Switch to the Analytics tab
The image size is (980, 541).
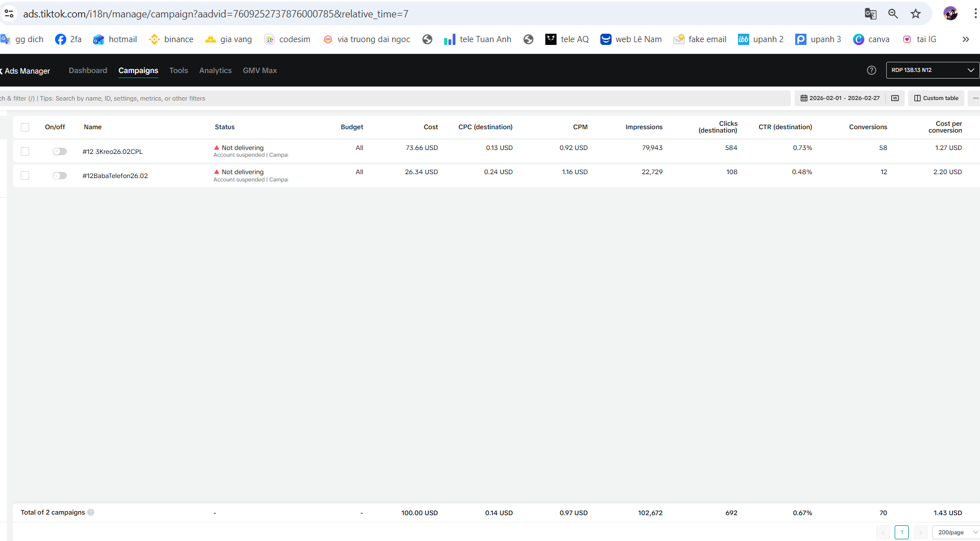click(216, 70)
